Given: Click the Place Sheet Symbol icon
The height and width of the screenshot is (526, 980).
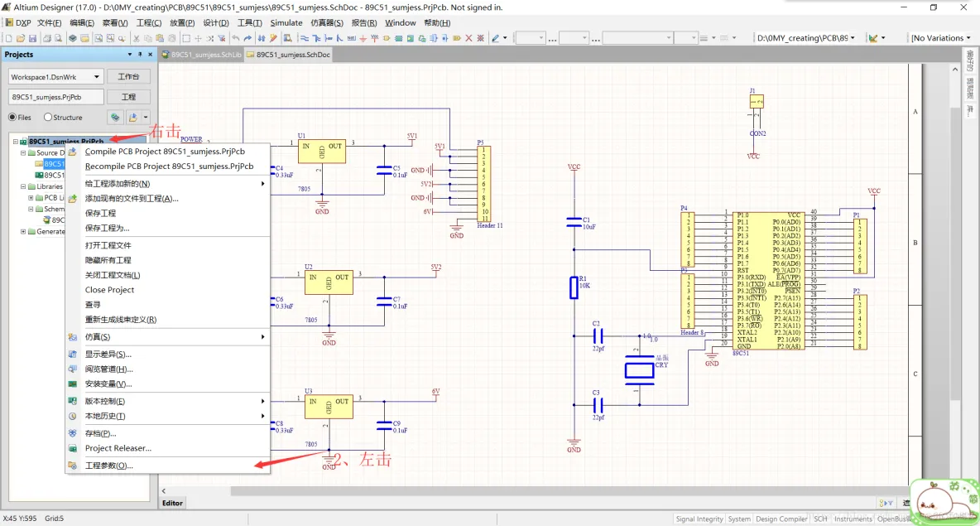Looking at the screenshot, I should [x=398, y=38].
